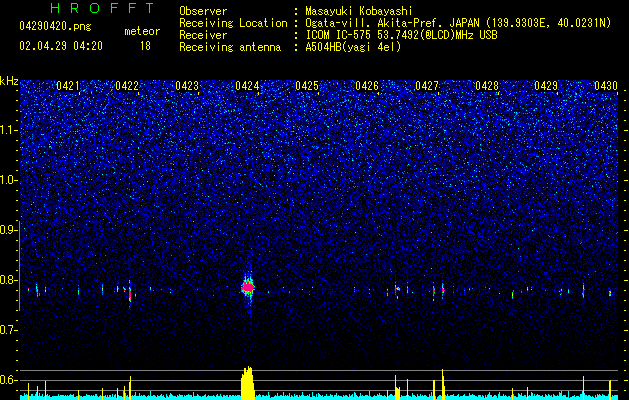Click the timestamp 02.04.29 04:20

point(61,46)
